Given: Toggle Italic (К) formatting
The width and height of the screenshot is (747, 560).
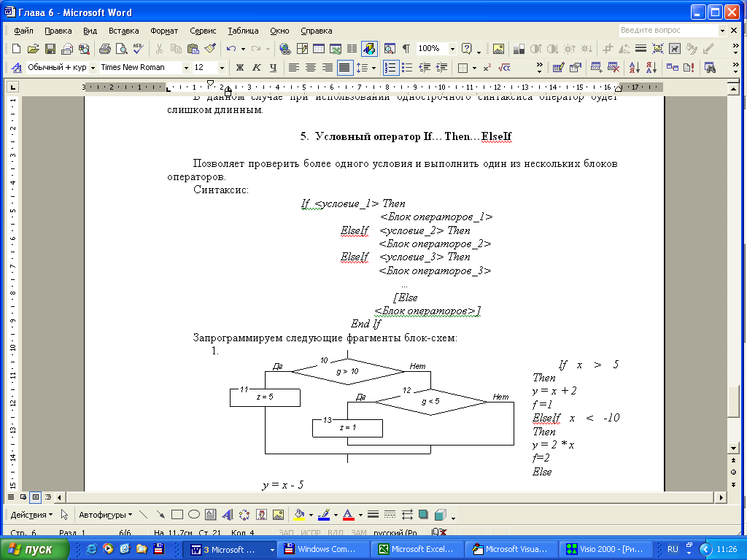Looking at the screenshot, I should (x=256, y=68).
